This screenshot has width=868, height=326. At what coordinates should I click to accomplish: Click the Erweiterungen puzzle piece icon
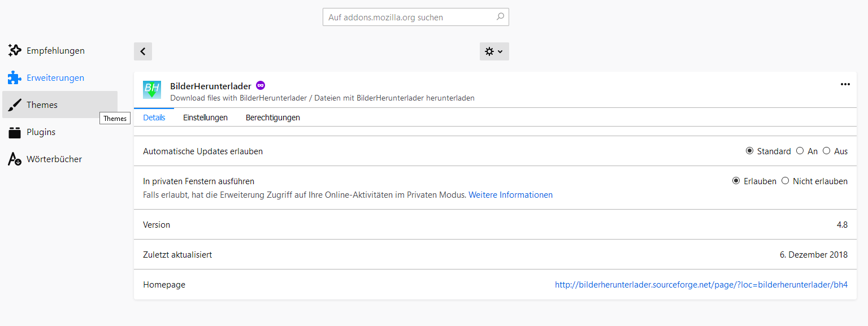click(15, 78)
